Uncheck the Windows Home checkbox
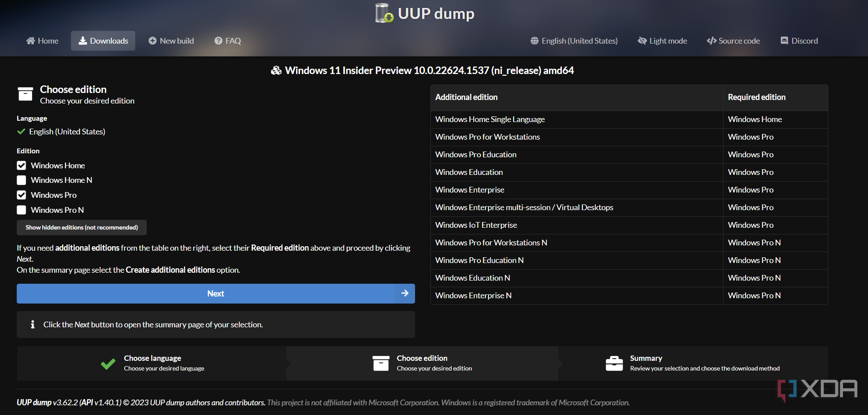The height and width of the screenshot is (415, 868). point(21,166)
